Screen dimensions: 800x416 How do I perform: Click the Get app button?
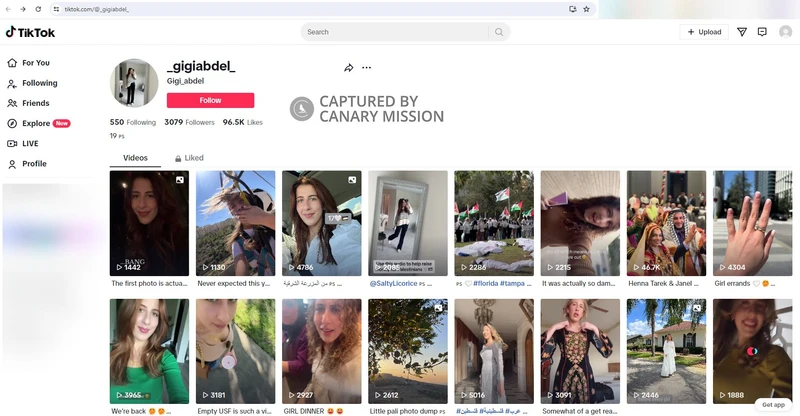(x=773, y=405)
